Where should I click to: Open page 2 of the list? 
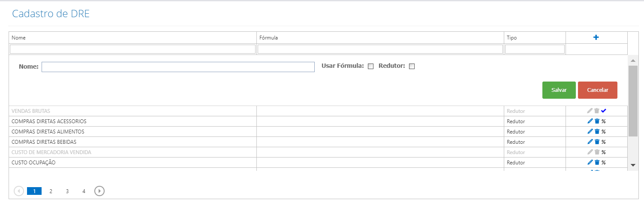point(51,191)
